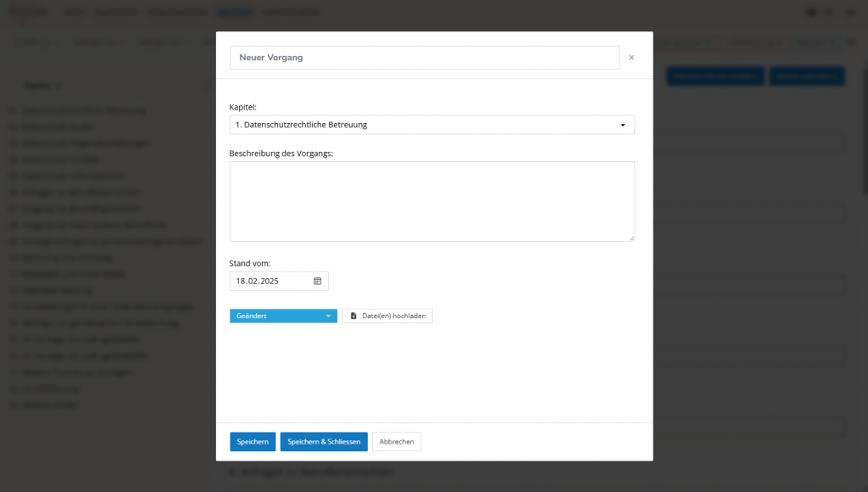Screen dimensions: 868x492
Task: Click the 'Kapitel:' form label
Action: 242,108
